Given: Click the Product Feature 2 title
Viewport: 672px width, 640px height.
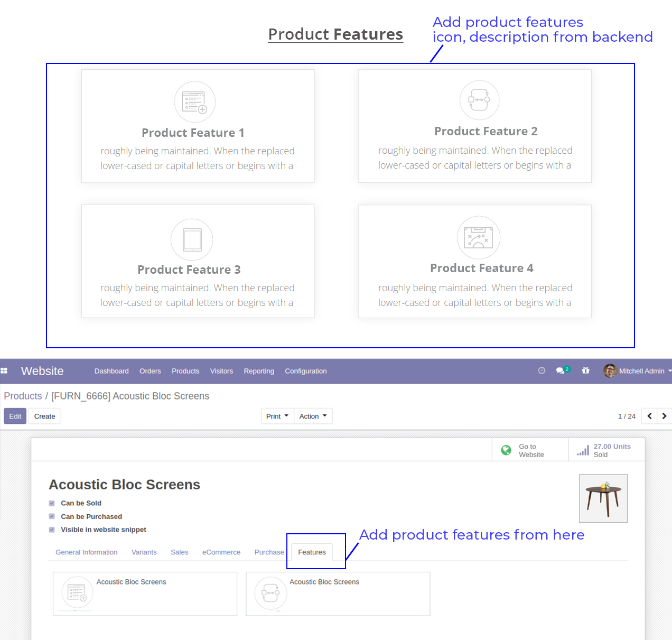Looking at the screenshot, I should click(486, 131).
